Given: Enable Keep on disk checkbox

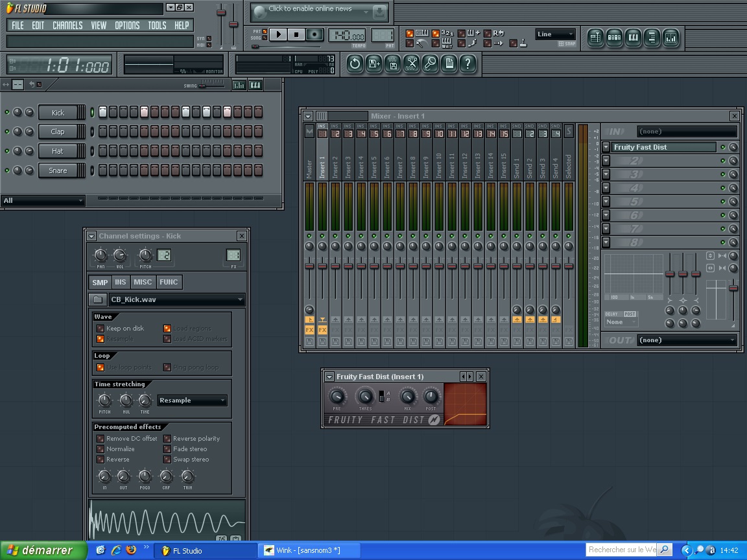Looking at the screenshot, I should [x=100, y=329].
